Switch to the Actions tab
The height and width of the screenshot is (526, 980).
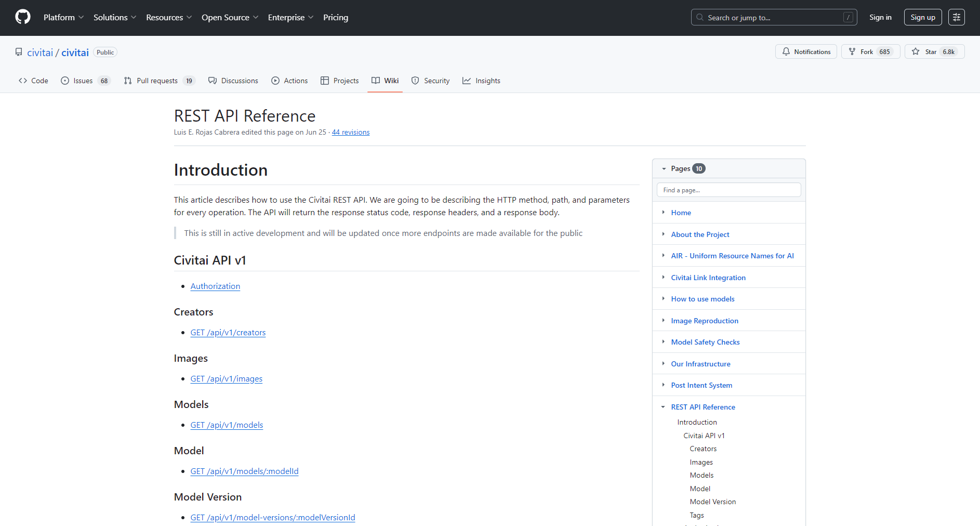tap(289, 81)
